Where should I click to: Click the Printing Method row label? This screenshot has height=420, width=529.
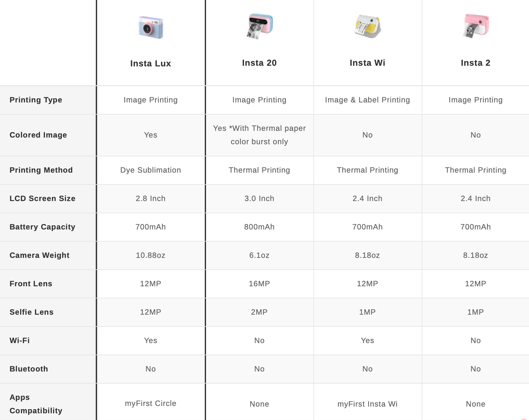pyautogui.click(x=41, y=170)
